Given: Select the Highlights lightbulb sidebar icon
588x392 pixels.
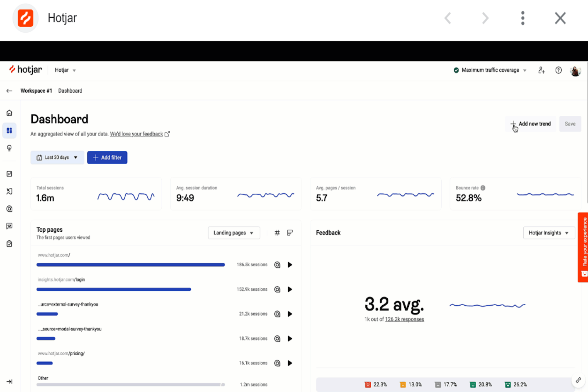Looking at the screenshot, I should tap(10, 148).
